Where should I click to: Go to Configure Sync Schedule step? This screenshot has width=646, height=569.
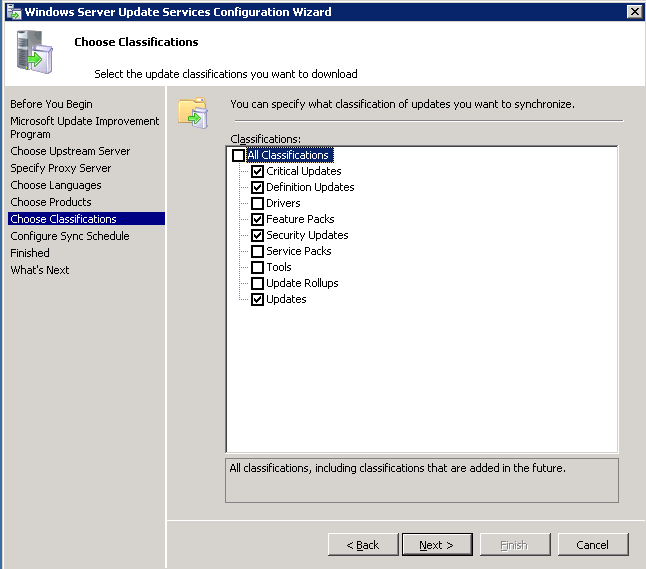click(70, 236)
